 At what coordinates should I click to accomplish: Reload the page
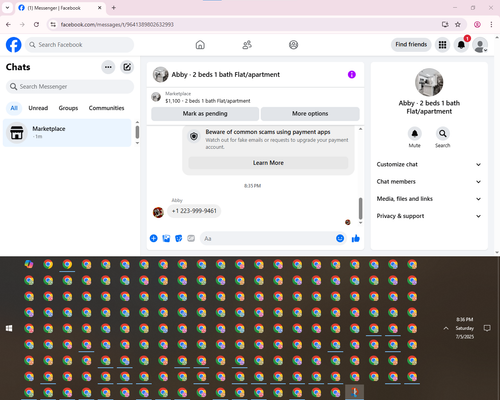[36, 24]
